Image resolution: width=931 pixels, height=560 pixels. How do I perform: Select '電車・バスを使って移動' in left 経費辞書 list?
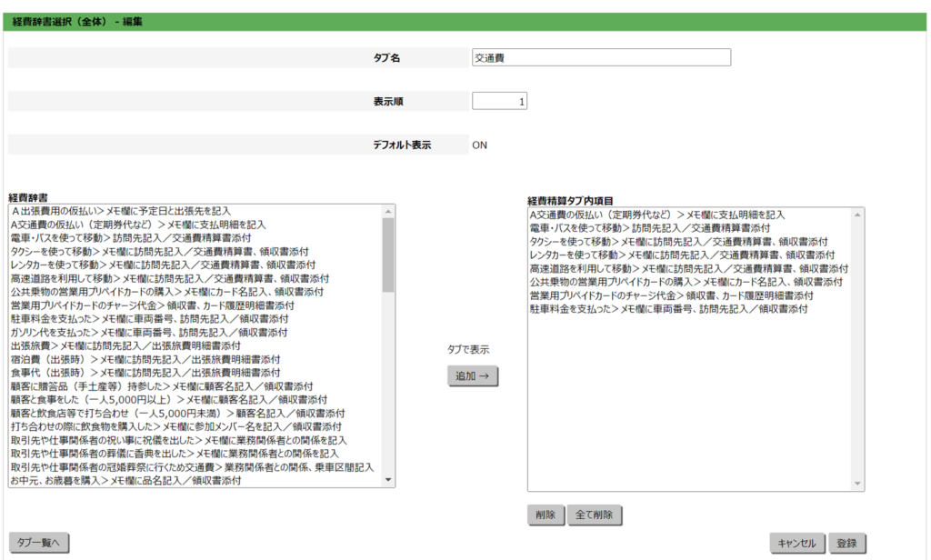pyautogui.click(x=196, y=238)
